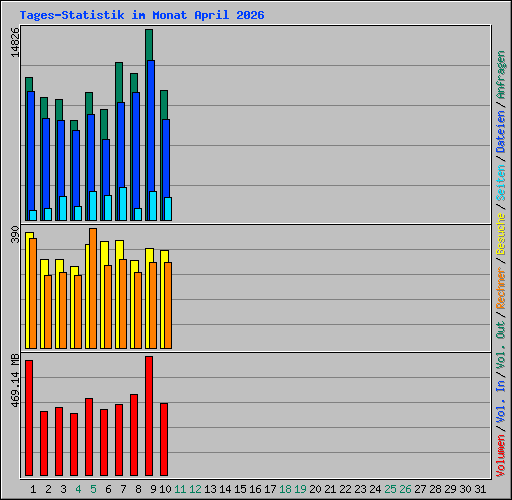The height and width of the screenshot is (500, 512).
Task: Click the yellow Besuche bar for day 1
Action: [28, 290]
